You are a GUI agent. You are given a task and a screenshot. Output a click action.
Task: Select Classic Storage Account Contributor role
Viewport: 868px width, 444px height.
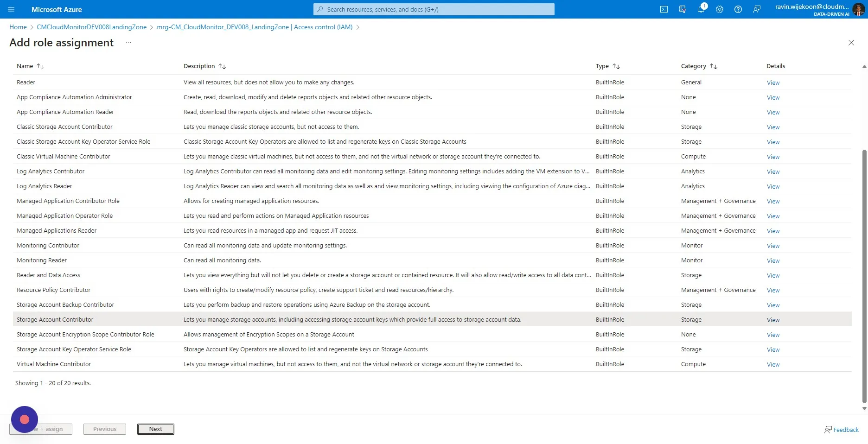pyautogui.click(x=432, y=127)
